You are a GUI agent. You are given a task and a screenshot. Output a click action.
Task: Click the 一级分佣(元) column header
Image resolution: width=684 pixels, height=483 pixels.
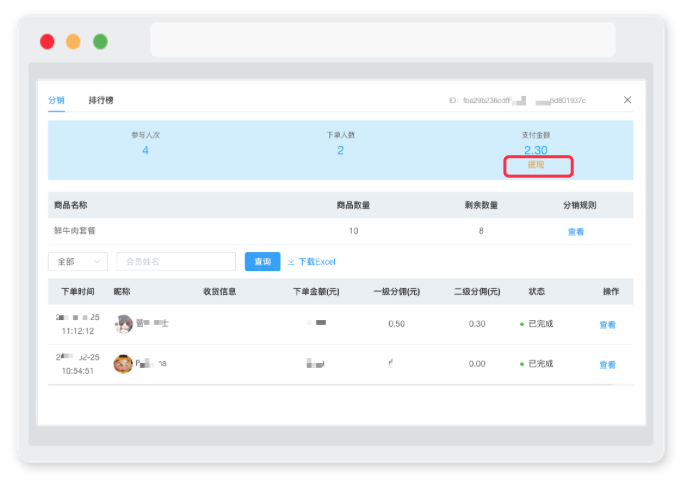click(x=397, y=291)
